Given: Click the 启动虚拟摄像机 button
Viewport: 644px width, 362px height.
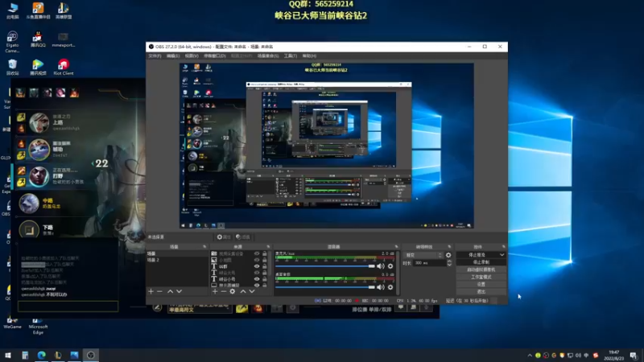Looking at the screenshot, I should (481, 269).
